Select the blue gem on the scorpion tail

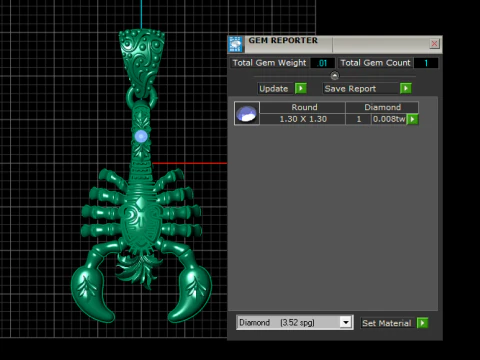point(141,136)
